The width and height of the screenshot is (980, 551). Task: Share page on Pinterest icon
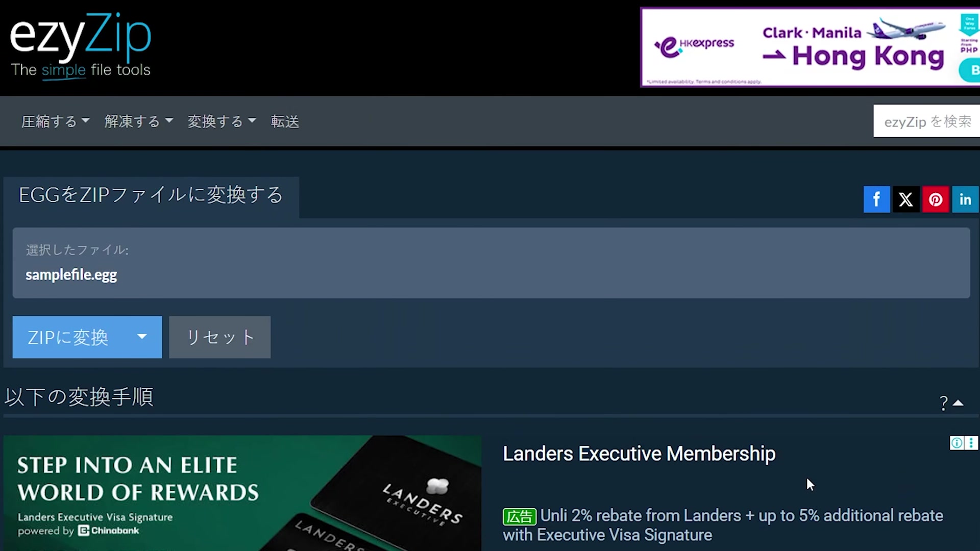point(936,199)
